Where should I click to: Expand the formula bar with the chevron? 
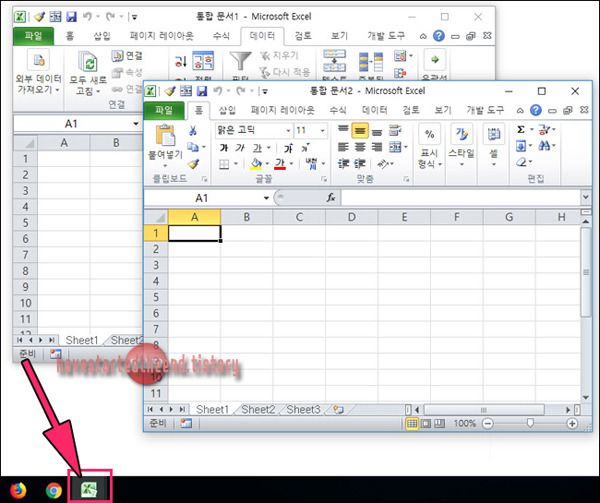click(x=585, y=197)
